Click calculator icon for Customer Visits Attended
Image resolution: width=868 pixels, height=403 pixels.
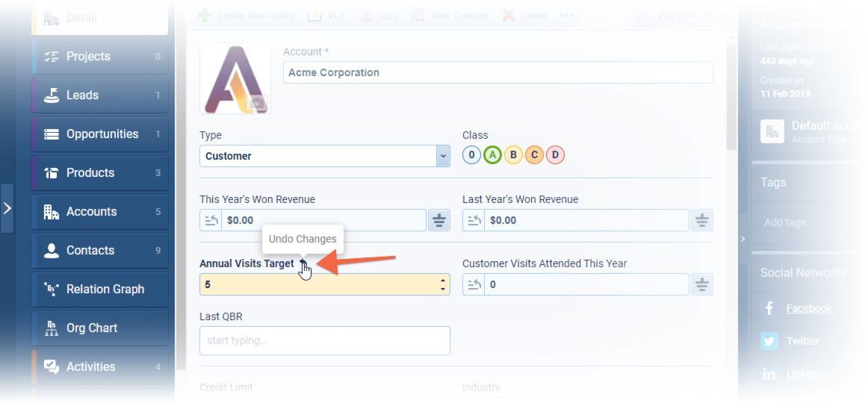701,284
